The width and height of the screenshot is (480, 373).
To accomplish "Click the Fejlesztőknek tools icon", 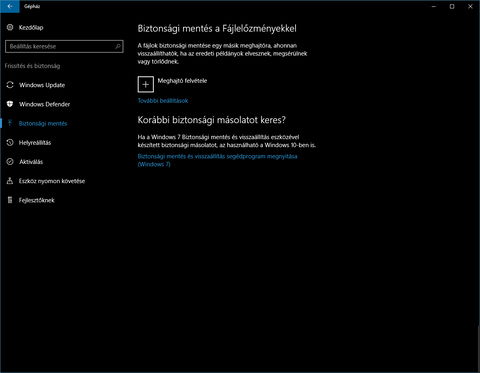I will (x=10, y=200).
